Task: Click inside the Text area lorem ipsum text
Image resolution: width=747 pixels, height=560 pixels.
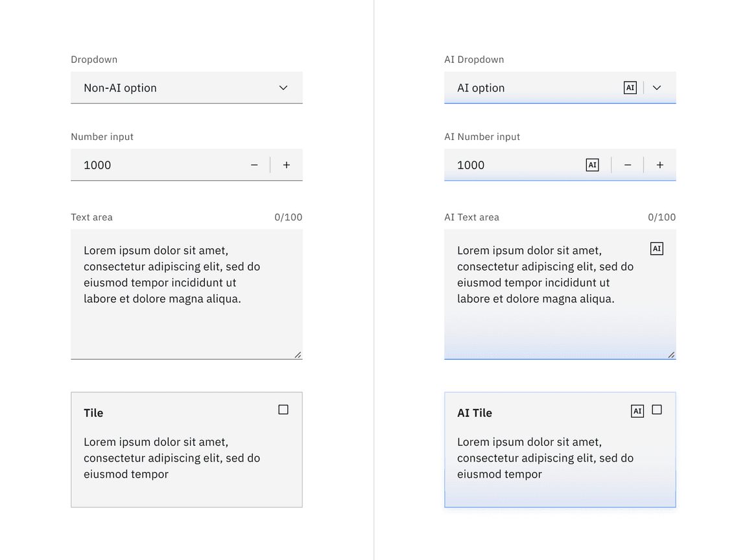Action: coord(172,274)
